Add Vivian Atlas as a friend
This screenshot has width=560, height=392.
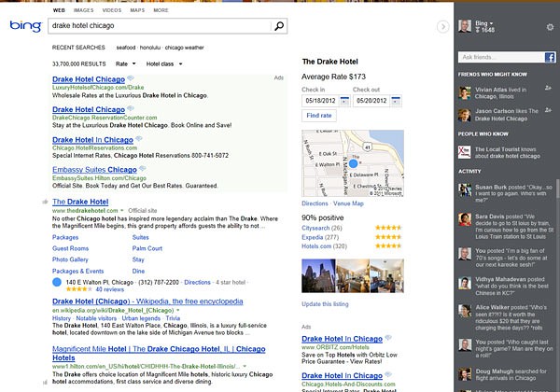[x=548, y=88]
